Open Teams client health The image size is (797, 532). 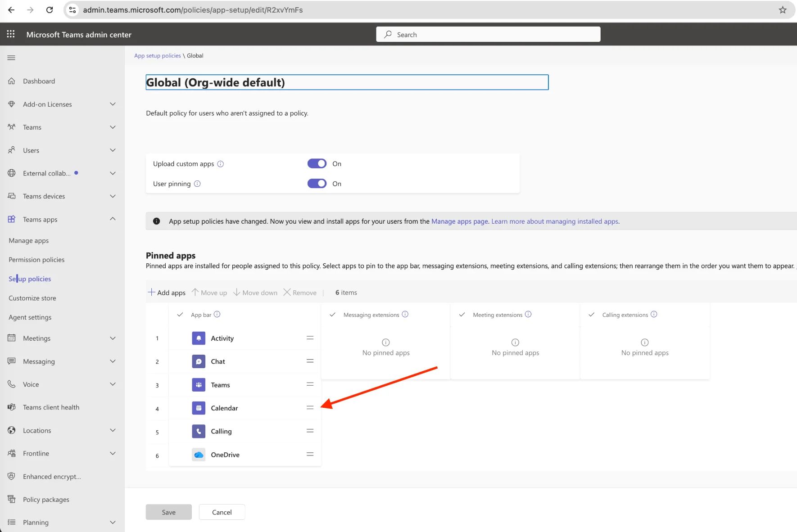pos(51,407)
